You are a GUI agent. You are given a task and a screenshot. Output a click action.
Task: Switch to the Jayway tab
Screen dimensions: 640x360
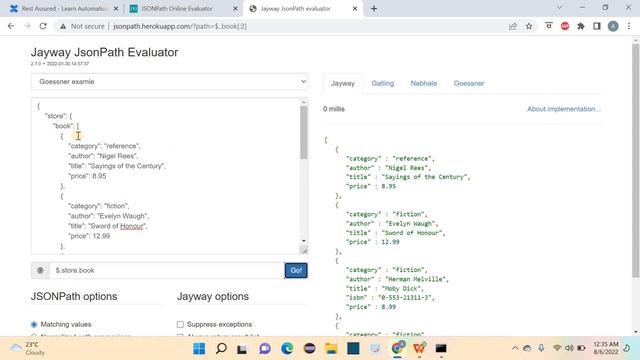(x=343, y=83)
